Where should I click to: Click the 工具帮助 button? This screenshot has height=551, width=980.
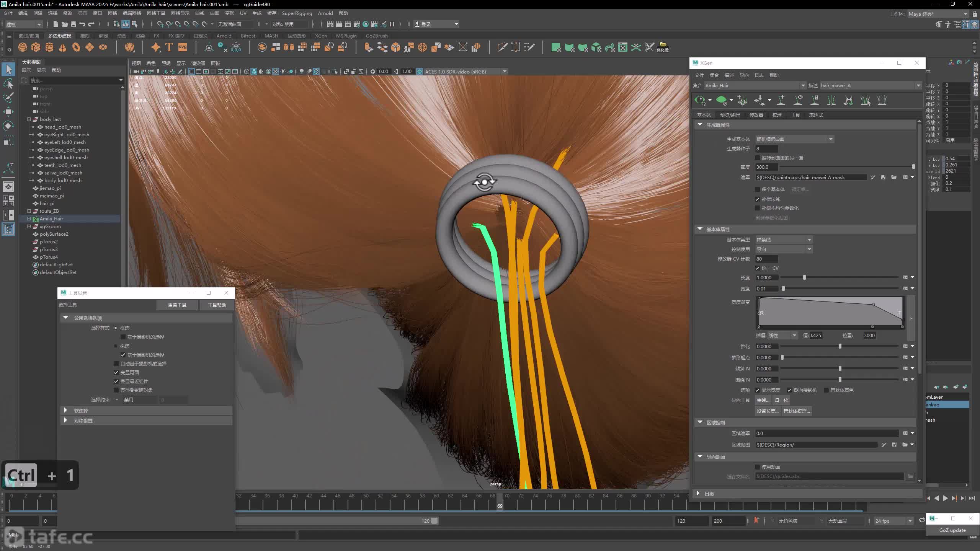click(217, 305)
